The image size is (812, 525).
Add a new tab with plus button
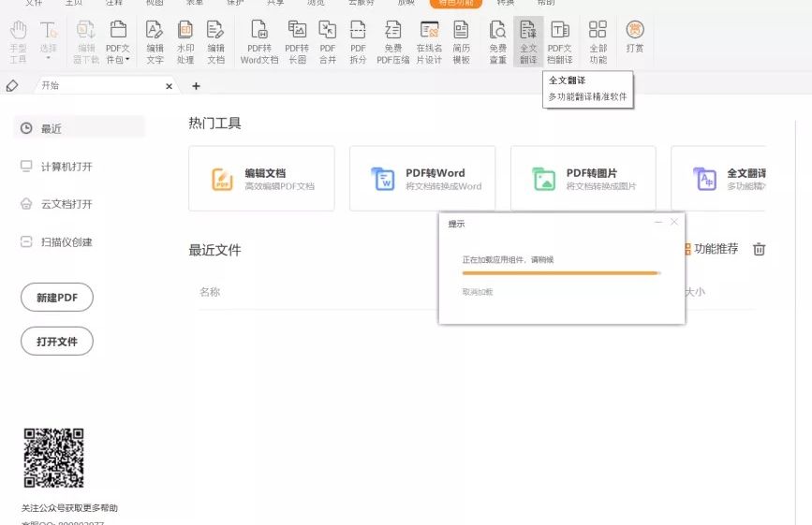tap(196, 86)
